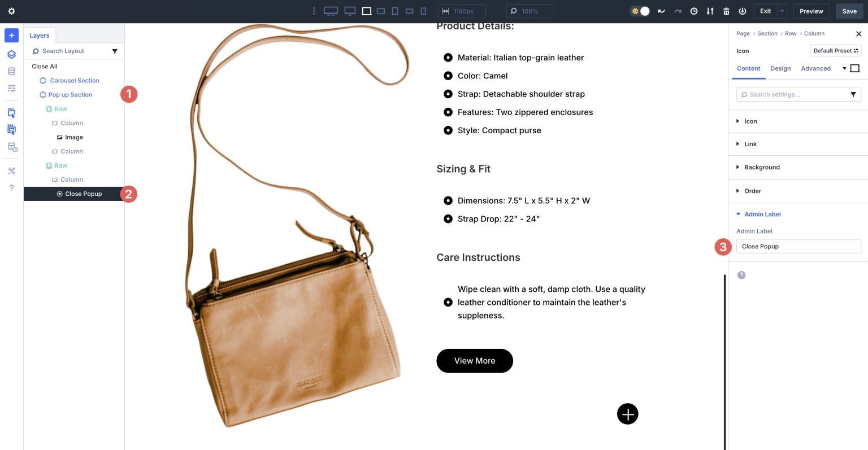Viewport: 868px width, 450px height.
Task: Switch to the Design tab
Action: coord(780,68)
